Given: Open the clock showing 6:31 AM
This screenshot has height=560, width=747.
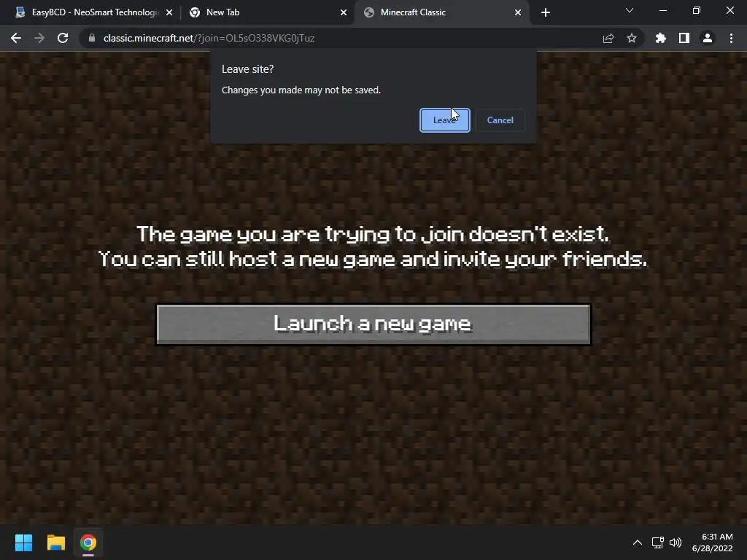Looking at the screenshot, I should (712, 542).
